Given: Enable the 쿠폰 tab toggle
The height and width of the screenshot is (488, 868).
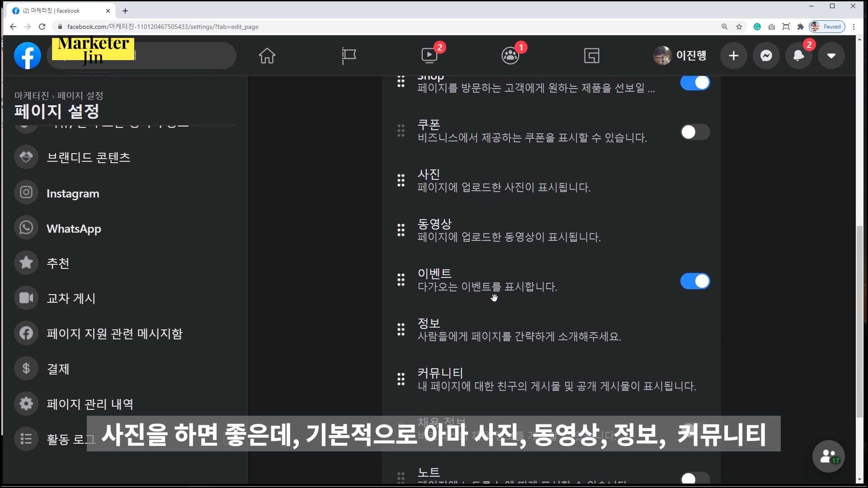Looking at the screenshot, I should click(695, 132).
